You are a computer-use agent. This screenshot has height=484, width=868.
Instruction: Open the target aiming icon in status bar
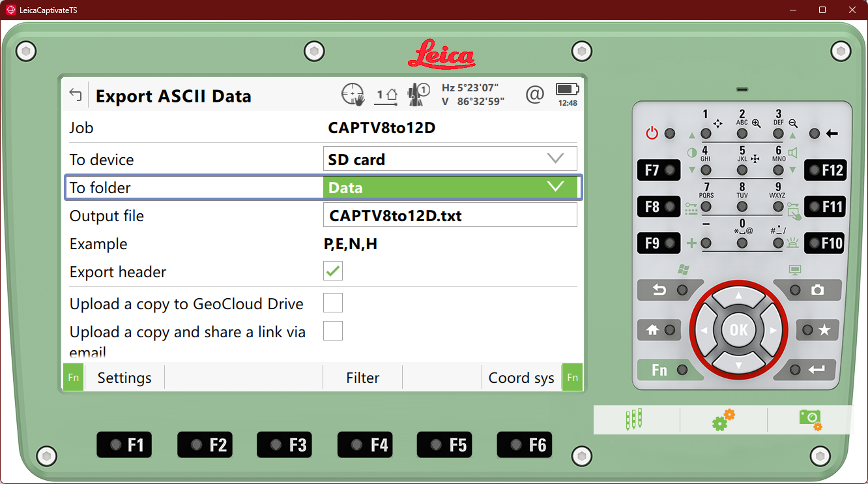click(x=353, y=95)
